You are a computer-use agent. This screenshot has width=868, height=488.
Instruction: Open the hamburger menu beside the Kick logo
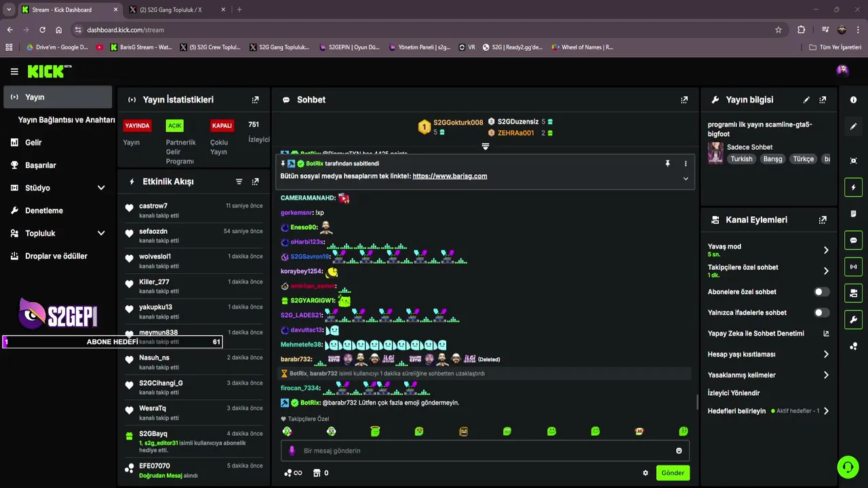point(14,71)
